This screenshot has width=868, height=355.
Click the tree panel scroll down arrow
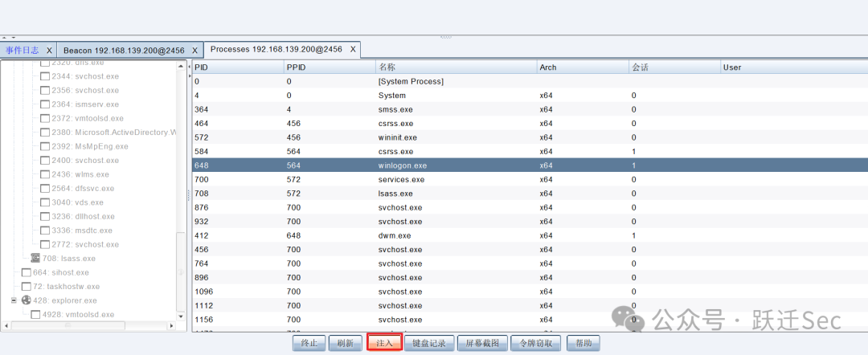[181, 316]
